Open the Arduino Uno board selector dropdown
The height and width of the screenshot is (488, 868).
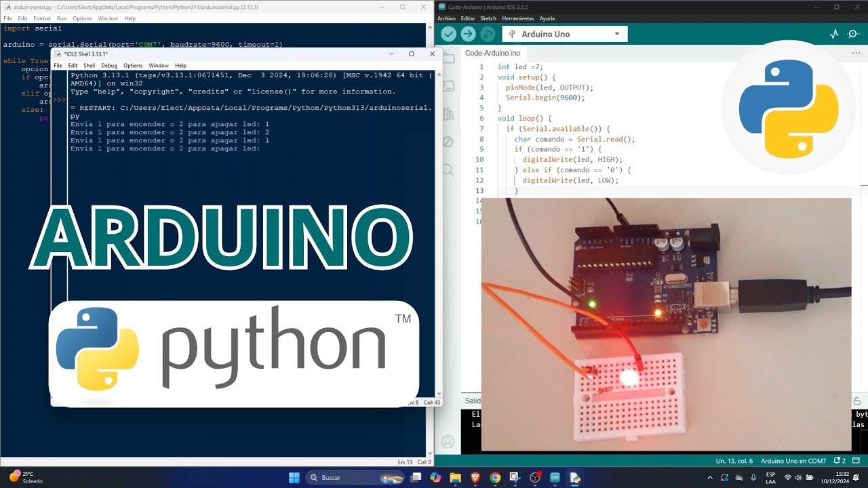point(565,34)
